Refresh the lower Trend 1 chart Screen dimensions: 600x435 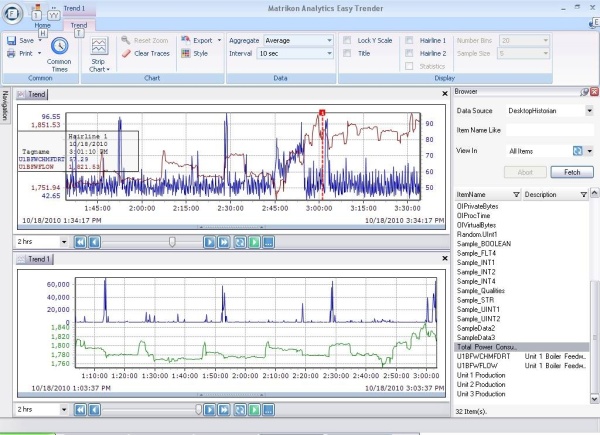(240, 410)
